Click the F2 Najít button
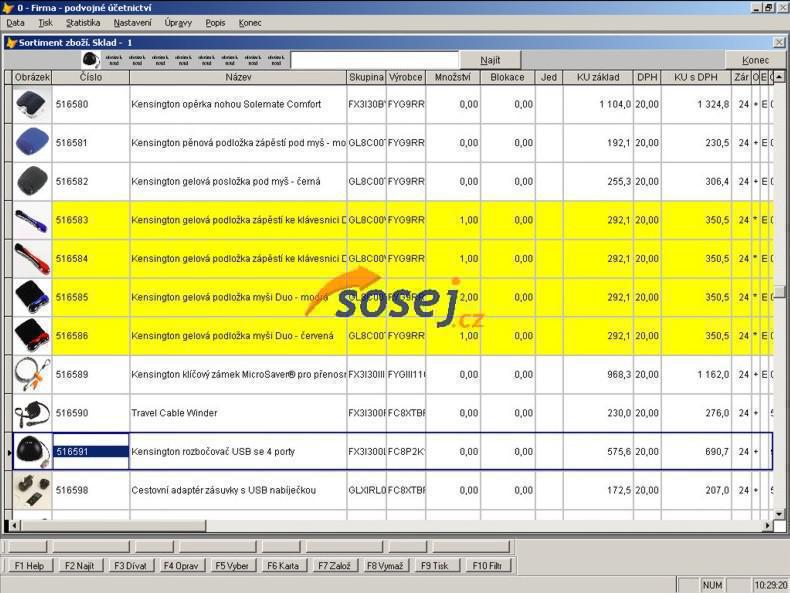Screen dimensions: 790x593 pyautogui.click(x=80, y=565)
